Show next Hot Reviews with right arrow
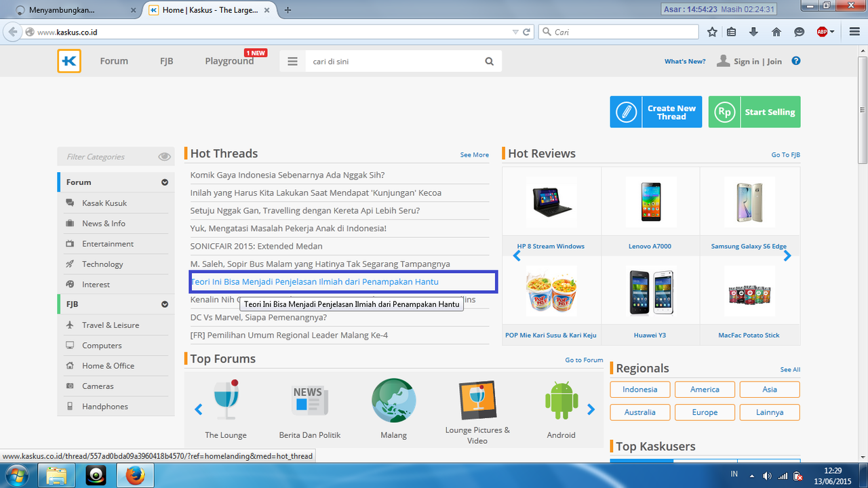868x488 pixels. pos(787,256)
